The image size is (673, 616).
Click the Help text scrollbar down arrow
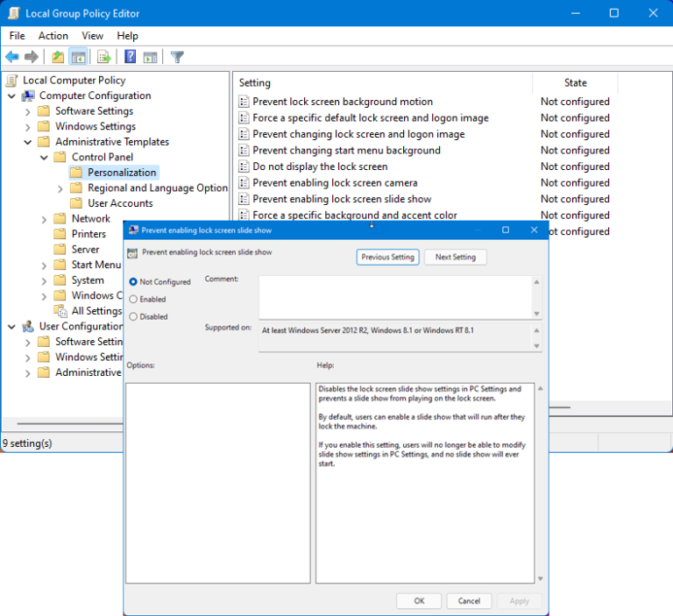point(539,578)
